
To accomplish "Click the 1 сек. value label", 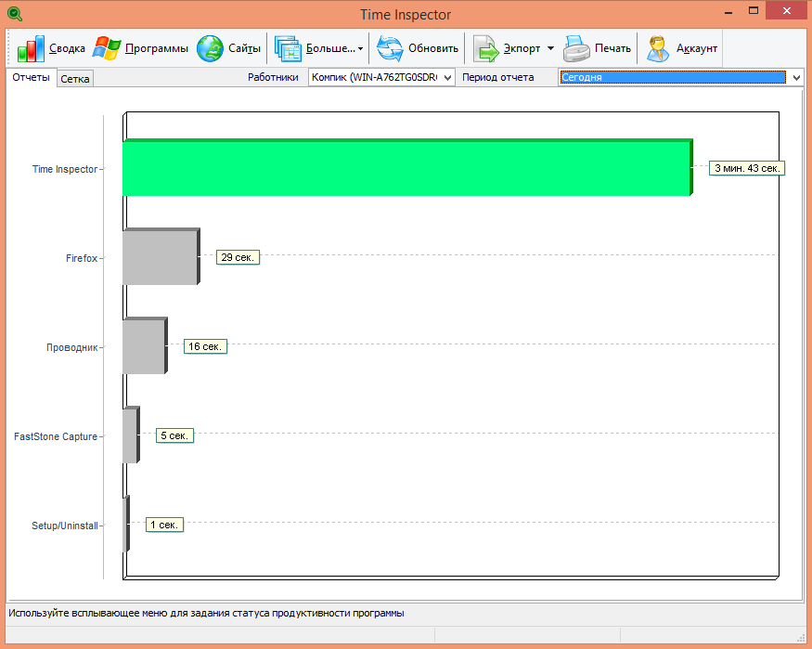I will 164,525.
